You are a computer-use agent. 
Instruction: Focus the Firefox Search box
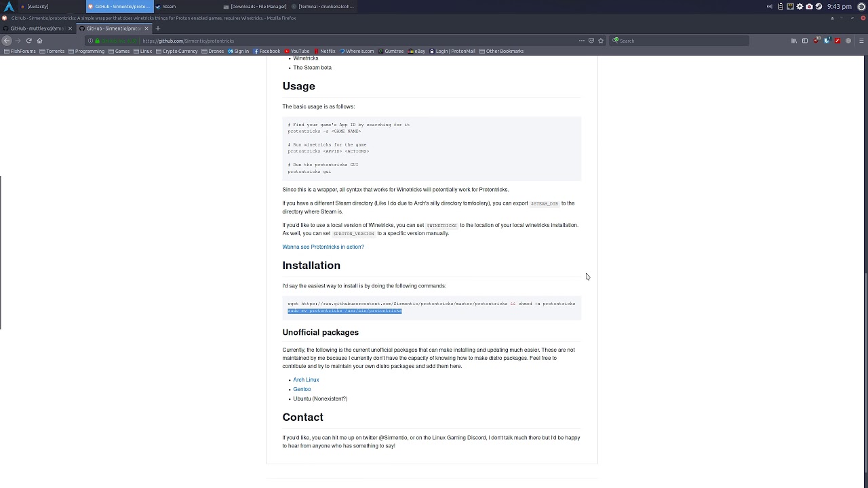678,41
